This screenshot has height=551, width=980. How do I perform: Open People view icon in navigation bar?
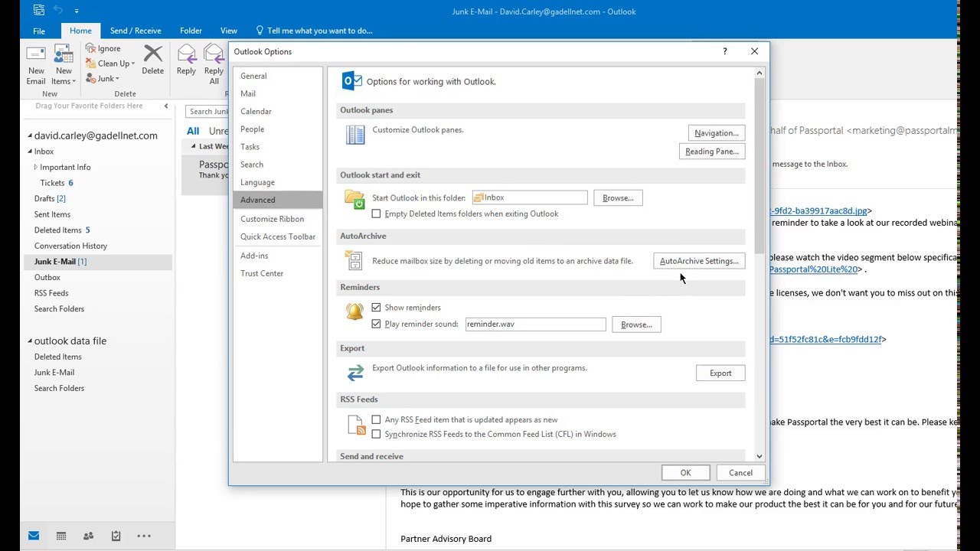pos(89,536)
